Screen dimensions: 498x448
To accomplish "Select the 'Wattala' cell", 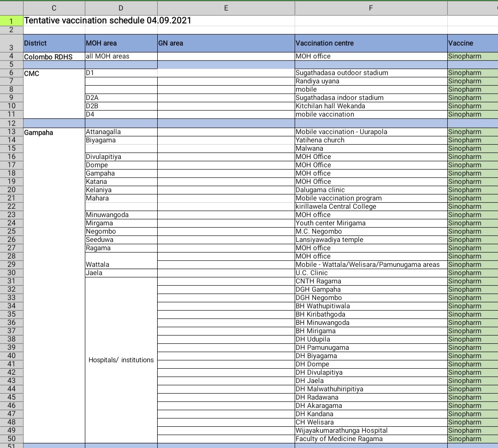I will (x=121, y=261).
